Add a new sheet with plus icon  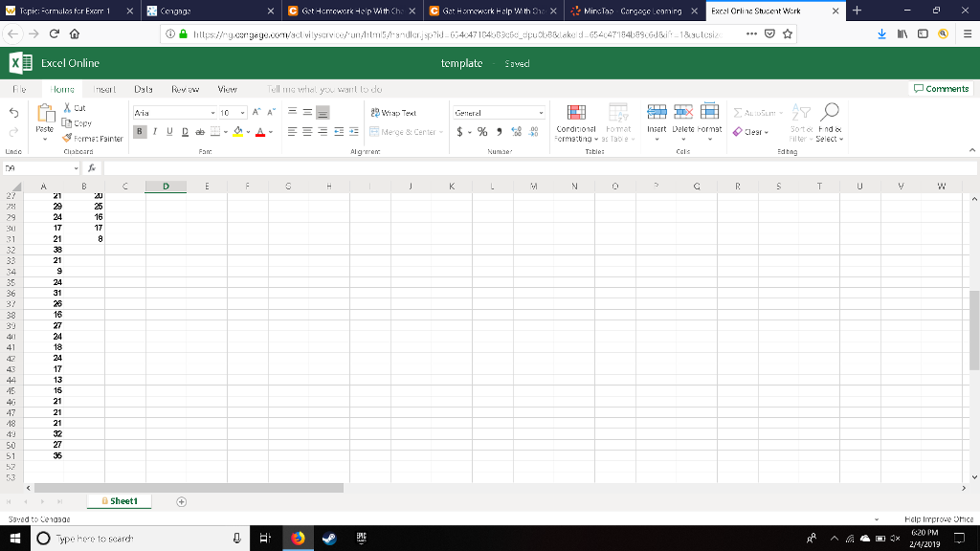pos(181,501)
